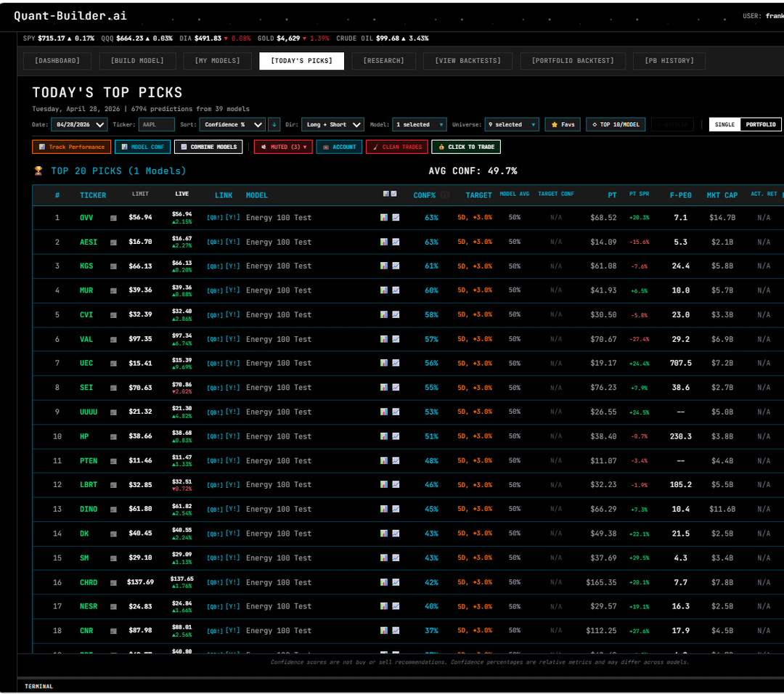
Task: Open the Sort by Confidence % dropdown
Action: (x=232, y=124)
